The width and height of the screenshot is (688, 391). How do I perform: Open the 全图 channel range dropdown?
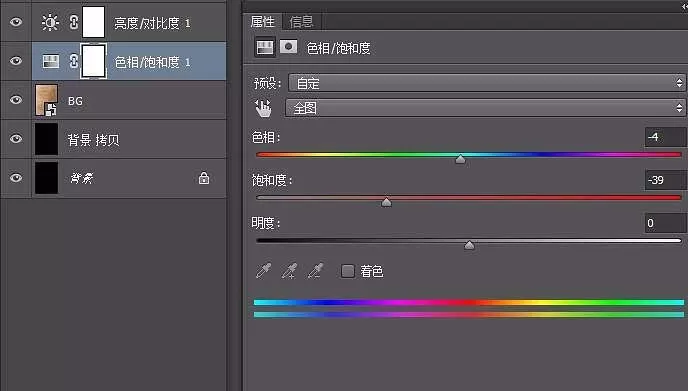485,108
